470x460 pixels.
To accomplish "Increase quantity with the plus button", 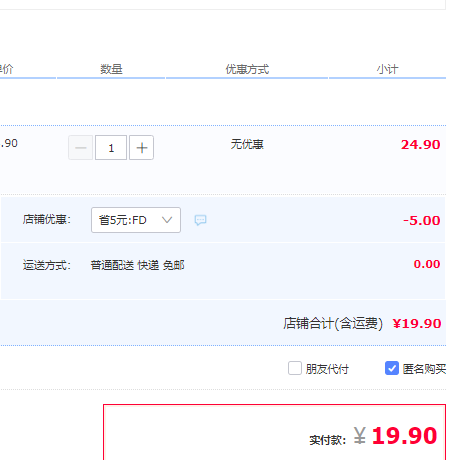I will tap(141, 148).
